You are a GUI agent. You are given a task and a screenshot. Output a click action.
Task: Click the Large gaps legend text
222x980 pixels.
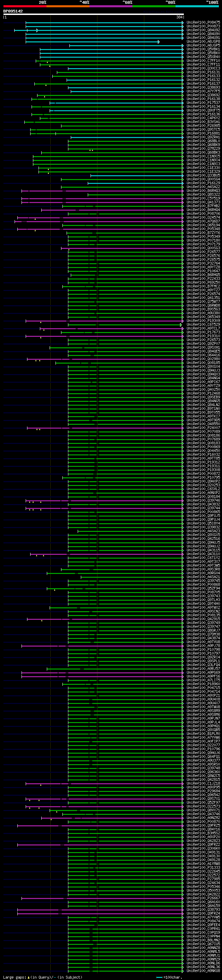coord(15,977)
